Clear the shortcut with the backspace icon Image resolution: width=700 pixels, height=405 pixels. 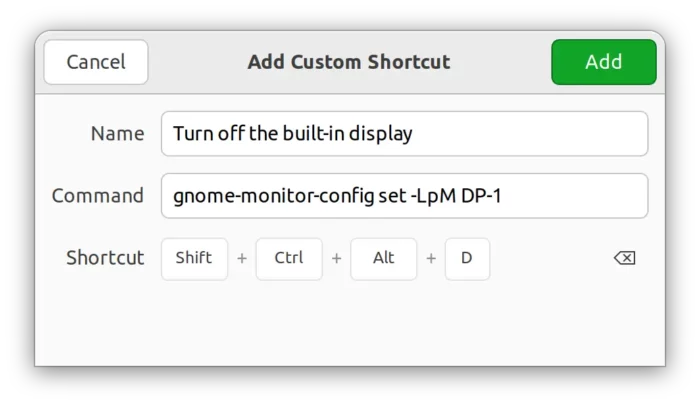pyautogui.click(x=624, y=258)
